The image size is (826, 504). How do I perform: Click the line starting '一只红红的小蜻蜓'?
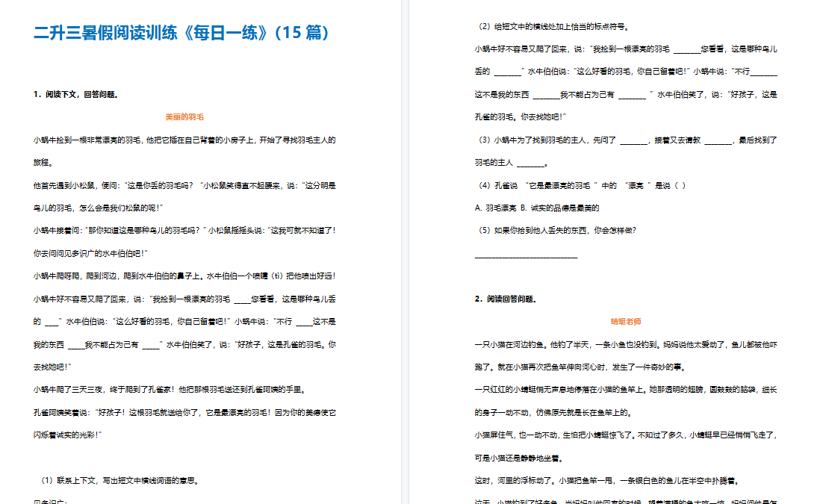(x=626, y=389)
